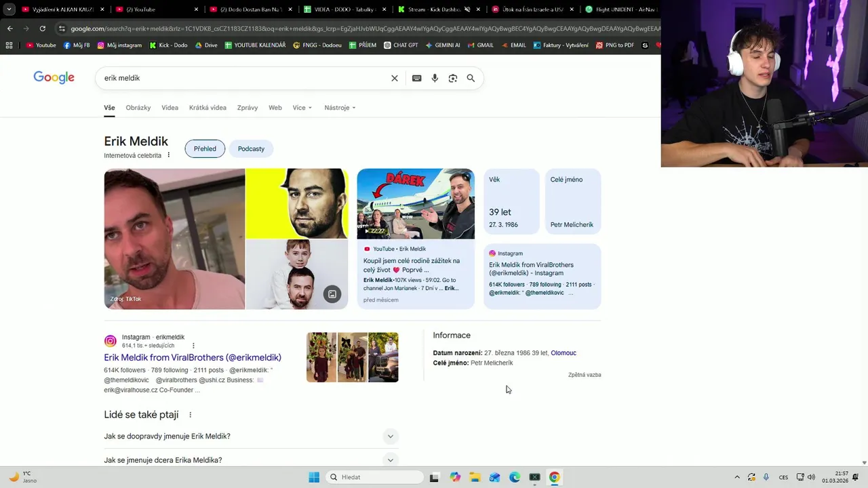Start voice search with microphone icon
The width and height of the screenshot is (868, 488).
coord(435,78)
